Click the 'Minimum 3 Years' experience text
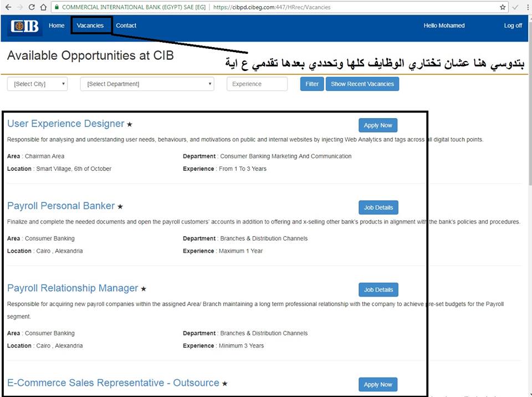 (241, 346)
